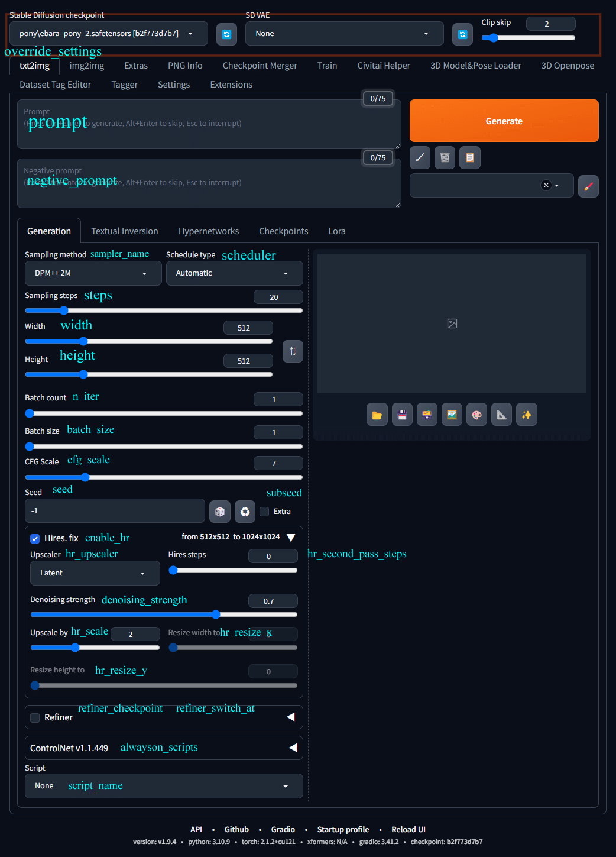Click the Reload UI link
616x857 pixels.
pyautogui.click(x=408, y=829)
